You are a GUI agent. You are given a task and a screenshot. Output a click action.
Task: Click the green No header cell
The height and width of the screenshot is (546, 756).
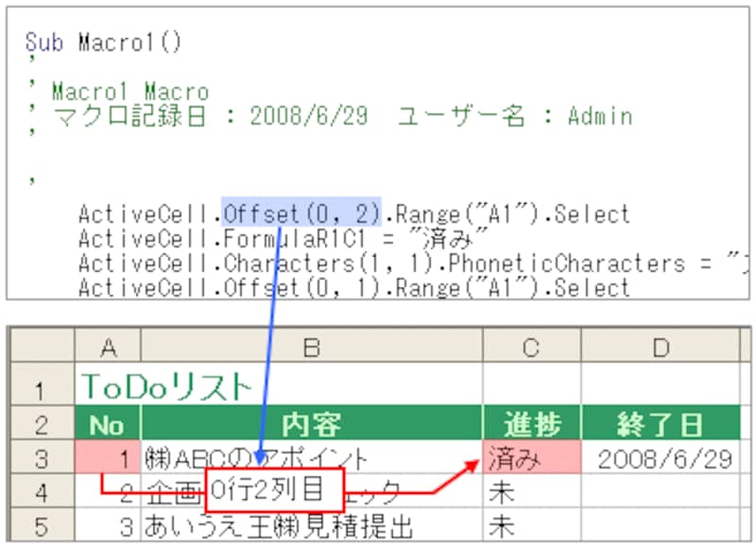[x=108, y=424]
